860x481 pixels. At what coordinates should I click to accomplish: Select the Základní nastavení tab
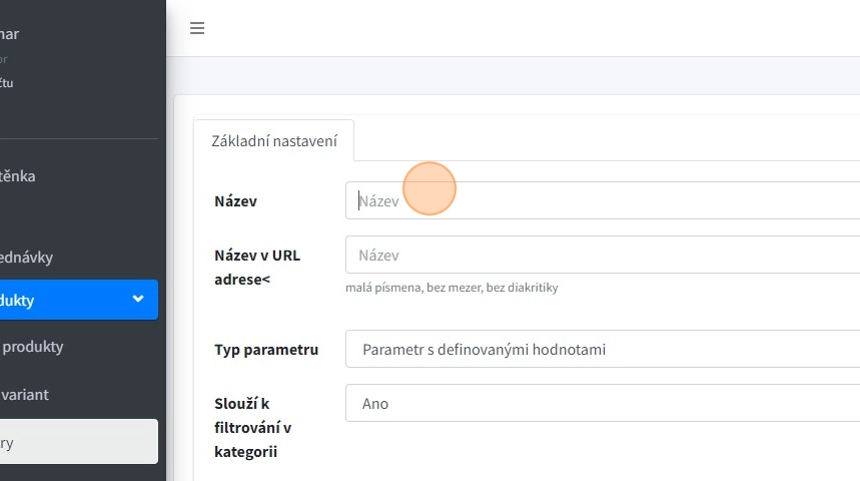point(274,141)
